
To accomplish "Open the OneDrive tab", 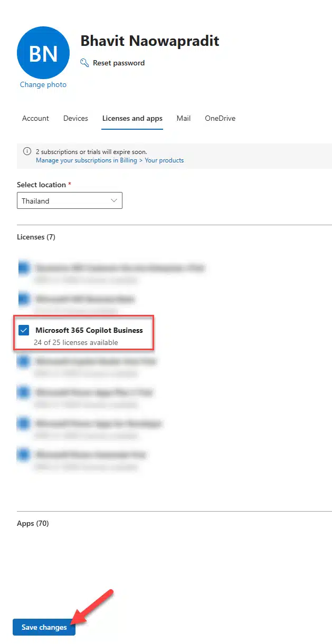I will pos(220,118).
